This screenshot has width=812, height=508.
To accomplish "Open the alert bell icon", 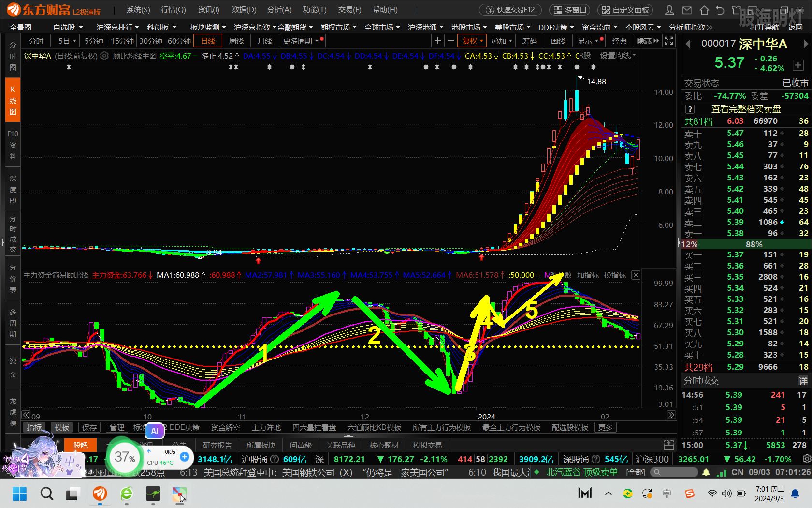I will point(706,472).
